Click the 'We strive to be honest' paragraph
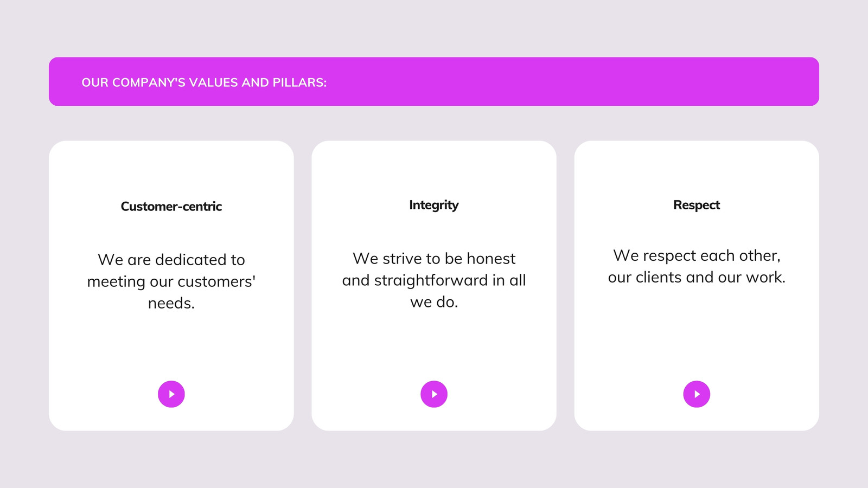Screen dimensions: 868x488 click(x=434, y=280)
